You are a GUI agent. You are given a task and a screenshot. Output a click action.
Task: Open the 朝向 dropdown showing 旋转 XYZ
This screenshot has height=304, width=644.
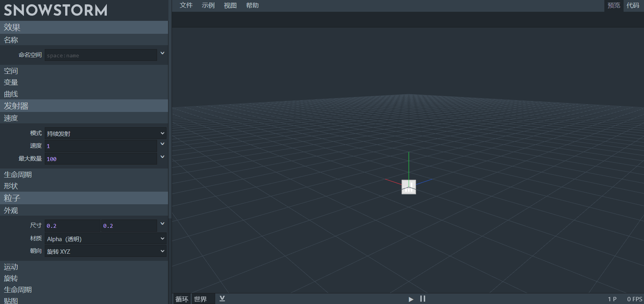[106, 251]
